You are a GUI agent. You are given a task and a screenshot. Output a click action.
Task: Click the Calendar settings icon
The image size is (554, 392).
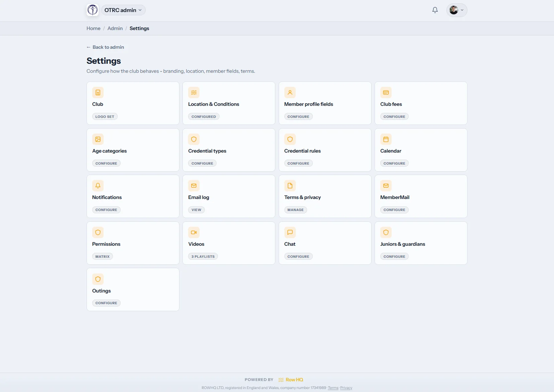(x=386, y=139)
